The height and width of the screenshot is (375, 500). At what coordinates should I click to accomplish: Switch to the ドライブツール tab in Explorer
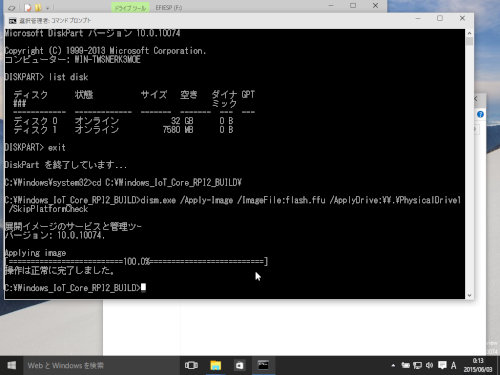(x=131, y=8)
